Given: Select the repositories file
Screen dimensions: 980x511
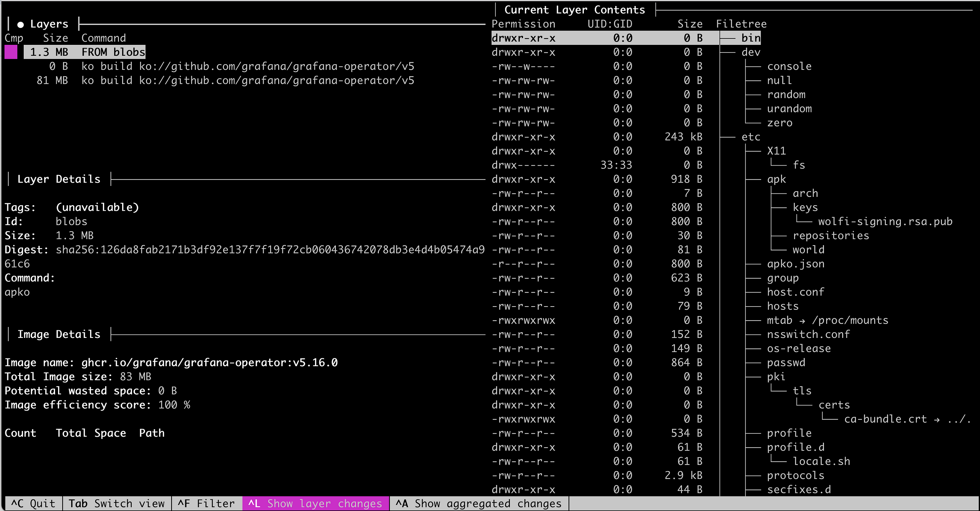Looking at the screenshot, I should coord(831,235).
